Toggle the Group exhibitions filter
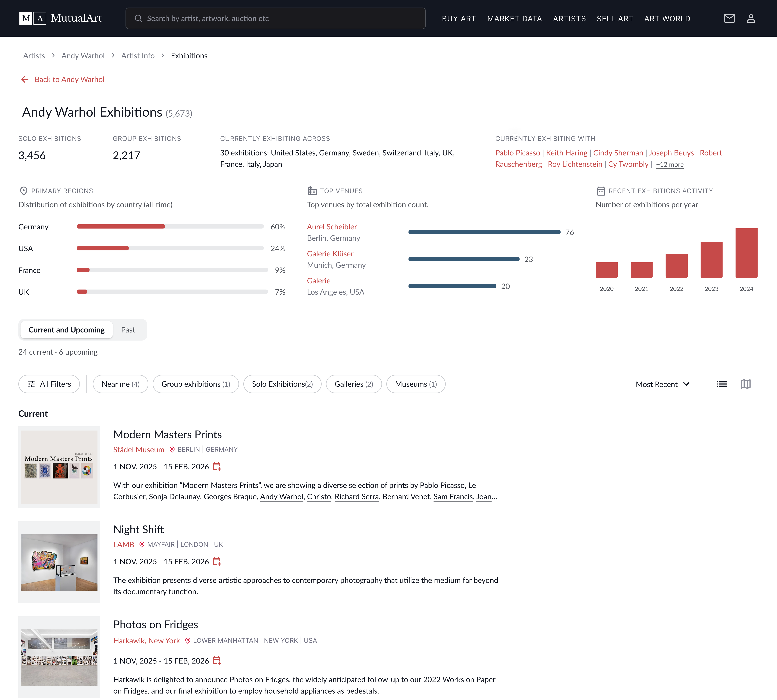Image resolution: width=777 pixels, height=700 pixels. point(196,384)
